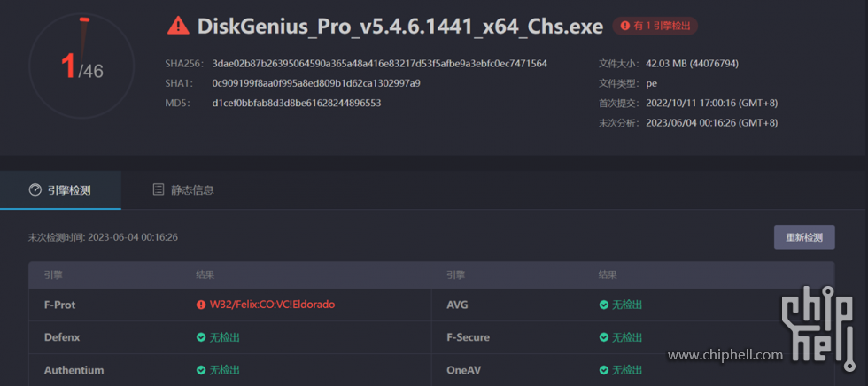Click the file size 42.03 MB value
Image resolution: width=868 pixels, height=386 pixels.
click(x=692, y=64)
